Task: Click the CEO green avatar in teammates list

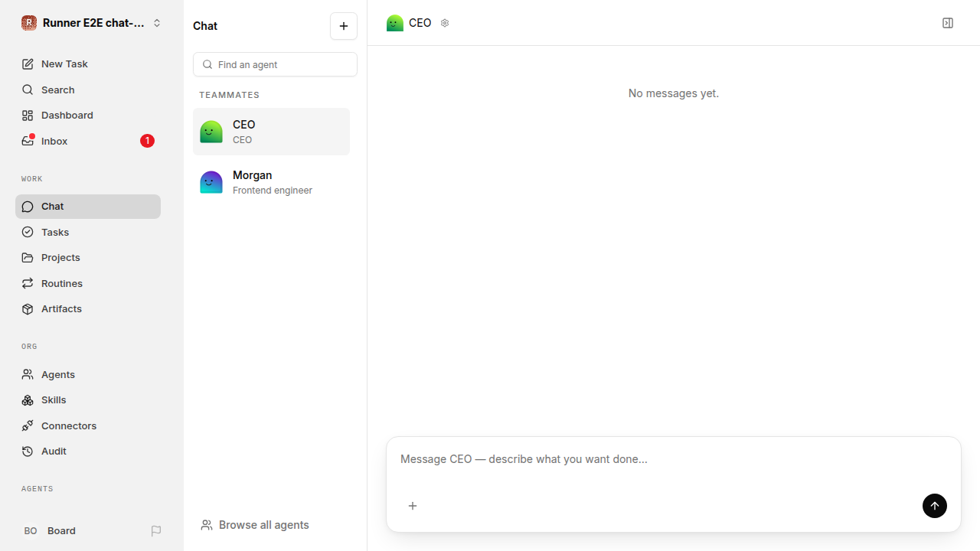Action: pyautogui.click(x=211, y=132)
